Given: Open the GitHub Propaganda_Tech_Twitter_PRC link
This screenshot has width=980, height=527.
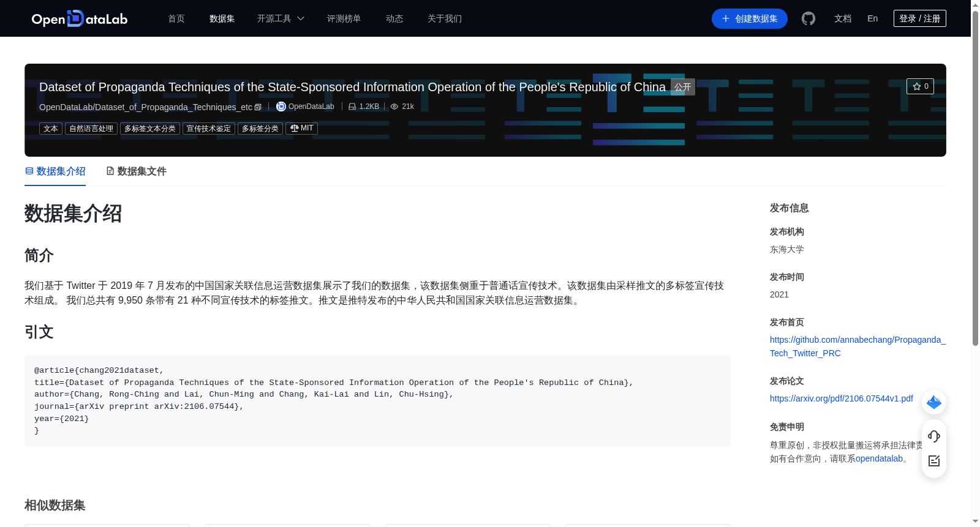Looking at the screenshot, I should 858,346.
